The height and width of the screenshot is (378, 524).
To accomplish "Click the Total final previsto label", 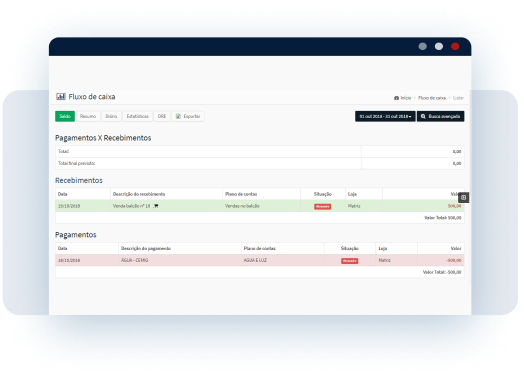I will (x=77, y=163).
